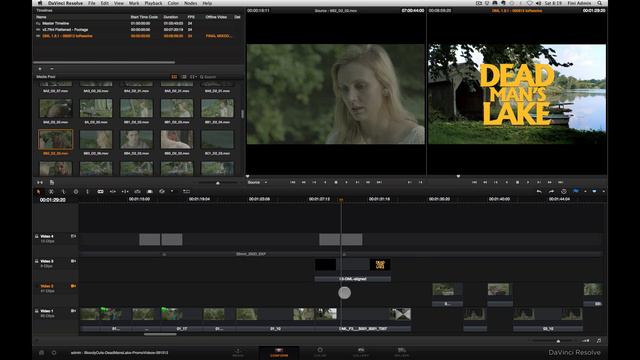Open the Apple menu

(40, 3)
